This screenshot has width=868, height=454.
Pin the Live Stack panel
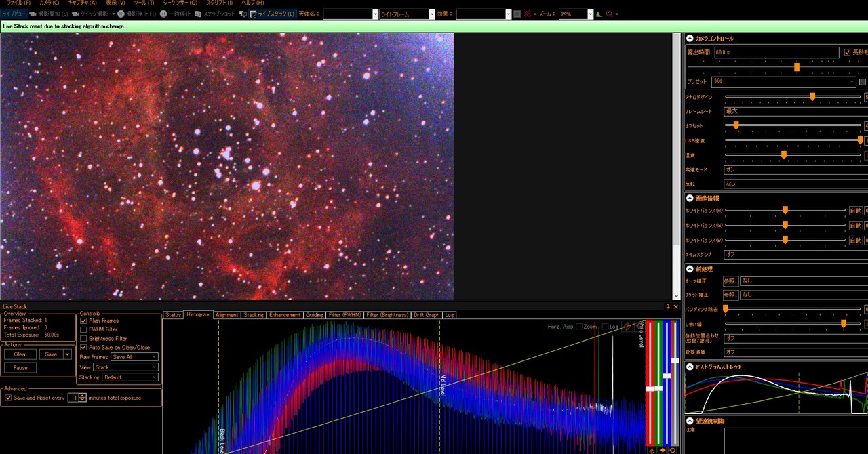[x=667, y=306]
